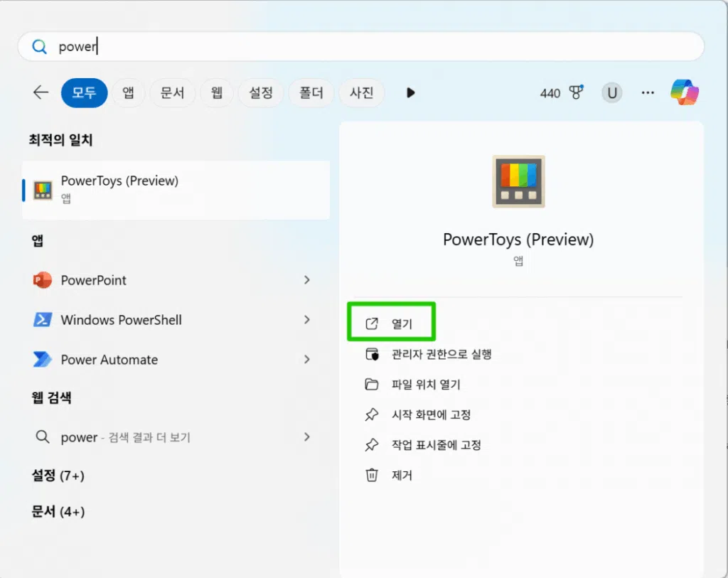Switch to the 앱 filter tab
The width and height of the screenshot is (728, 578).
click(x=128, y=92)
